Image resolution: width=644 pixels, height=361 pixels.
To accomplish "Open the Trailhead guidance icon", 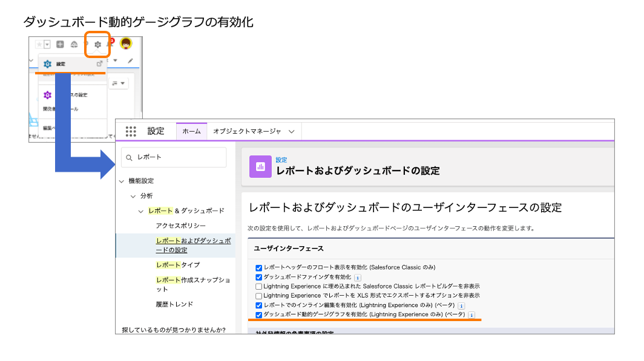I will pos(74,44).
